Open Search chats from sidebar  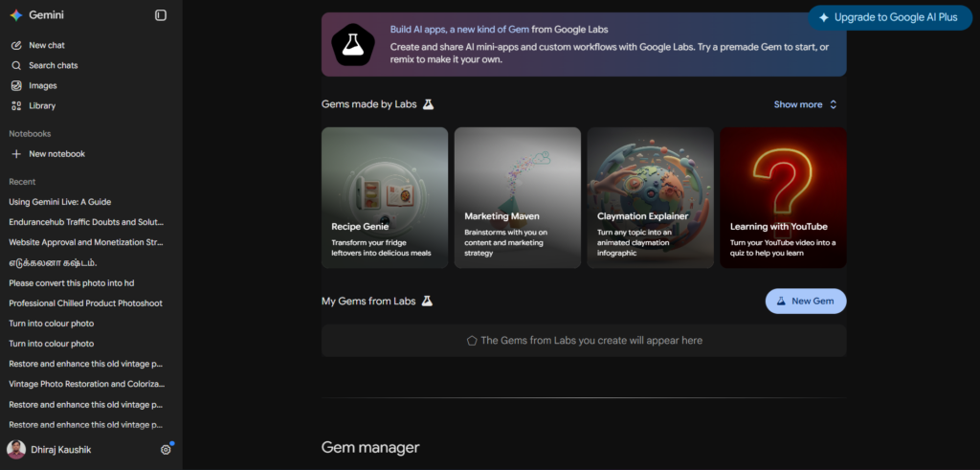coord(91,66)
